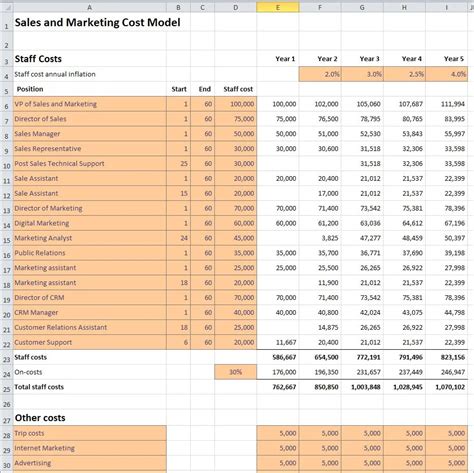Select Director of Sales staff cost 75,000

[x=236, y=119]
